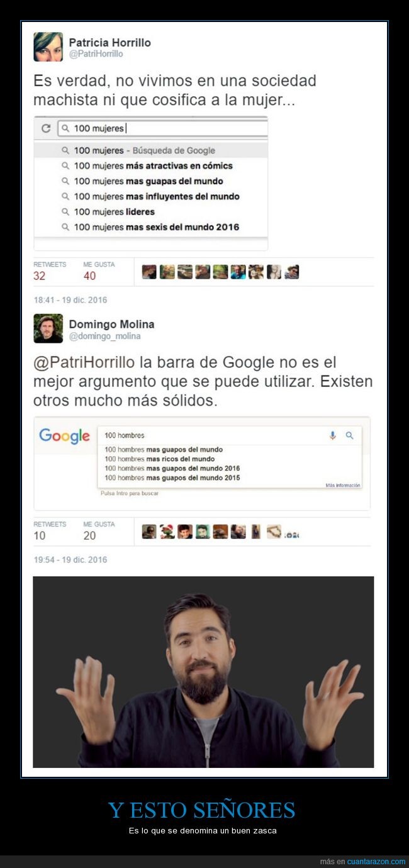Open the cuantarazon.com link
409x868 pixels.
(376, 861)
